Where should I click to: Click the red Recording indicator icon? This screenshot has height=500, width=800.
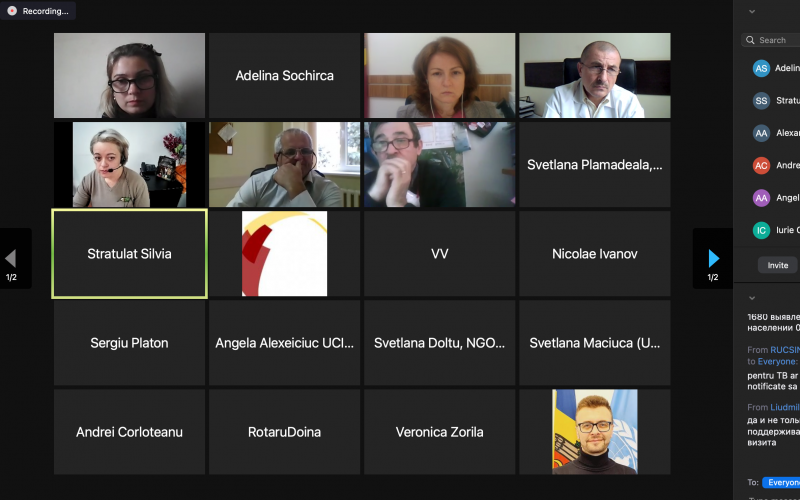point(12,11)
